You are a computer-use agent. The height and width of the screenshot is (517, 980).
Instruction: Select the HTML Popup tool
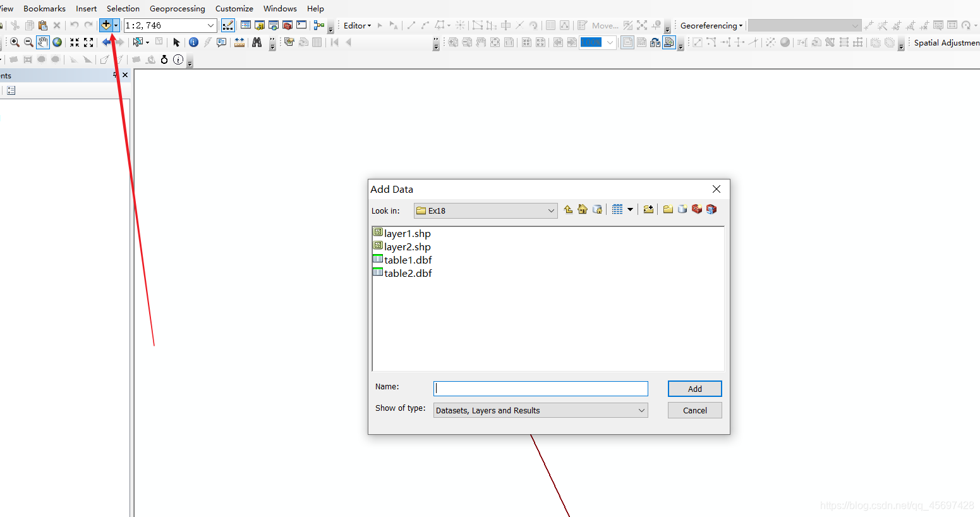coord(221,42)
